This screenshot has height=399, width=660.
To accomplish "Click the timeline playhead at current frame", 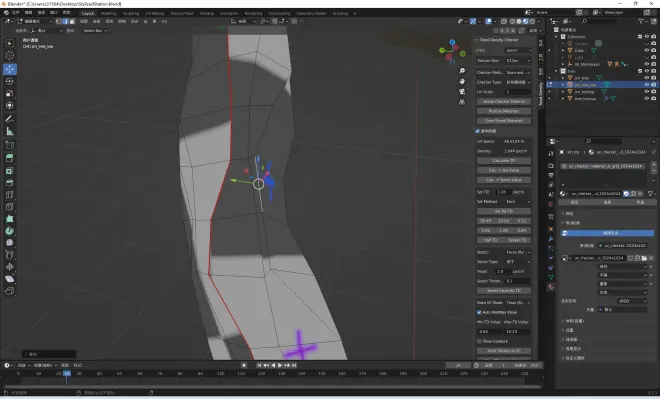I will coord(67,373).
